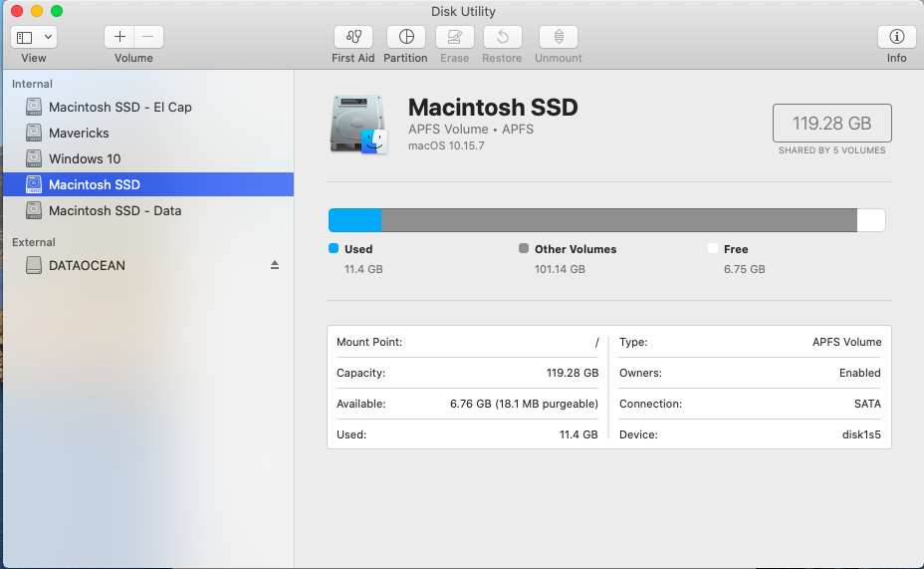Click the selected Macintosh SSD drive icon
Screen dimensions: 924x569
pos(34,184)
